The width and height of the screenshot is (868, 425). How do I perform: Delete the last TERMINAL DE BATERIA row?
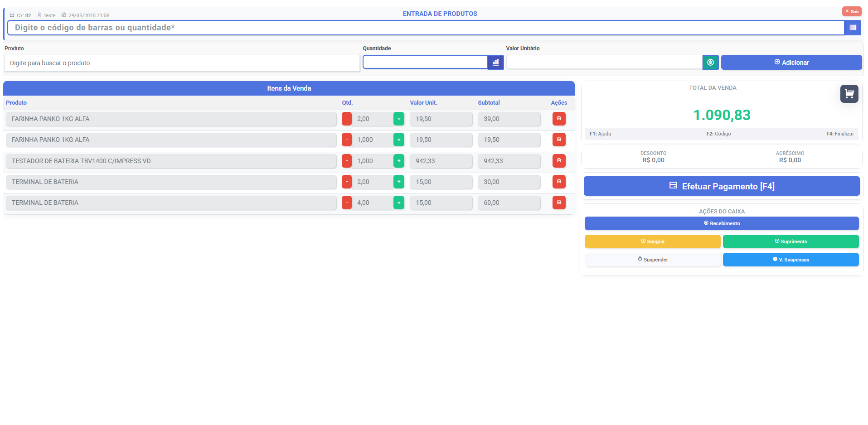(x=558, y=203)
